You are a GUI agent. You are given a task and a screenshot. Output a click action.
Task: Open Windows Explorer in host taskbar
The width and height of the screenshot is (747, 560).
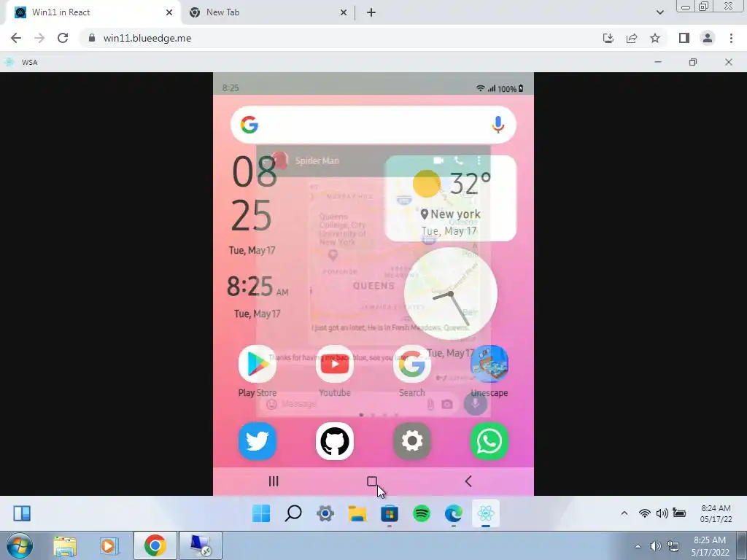coord(65,545)
